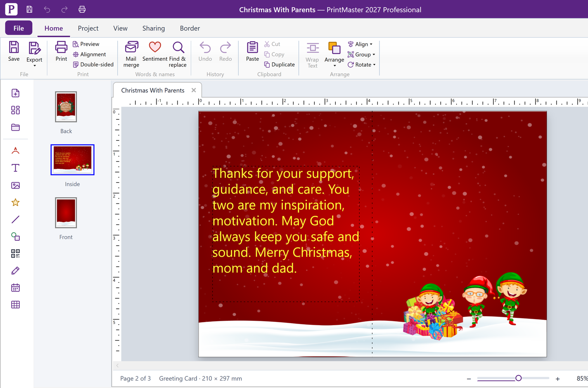This screenshot has width=588, height=388.
Task: Duplicate the selected object
Action: (x=280, y=64)
